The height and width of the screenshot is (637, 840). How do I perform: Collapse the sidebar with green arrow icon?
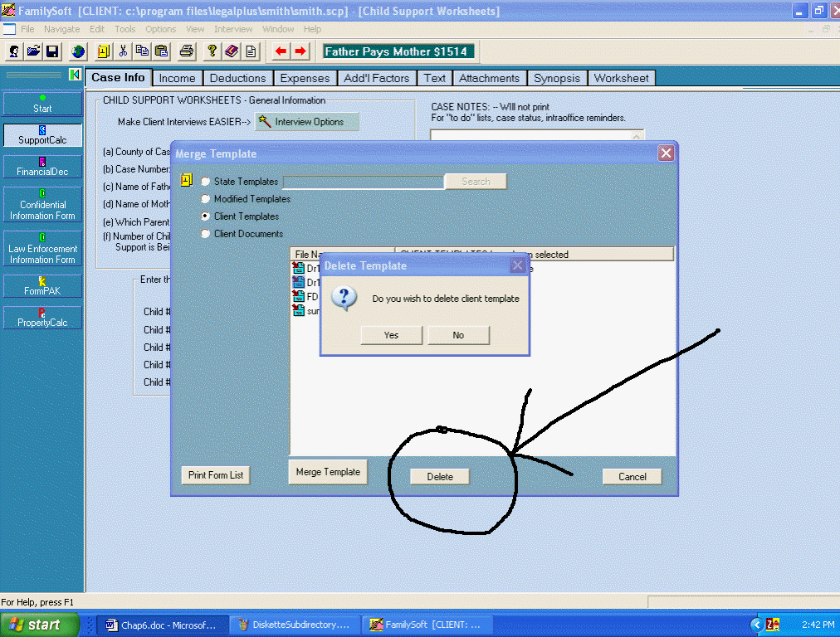[75, 75]
